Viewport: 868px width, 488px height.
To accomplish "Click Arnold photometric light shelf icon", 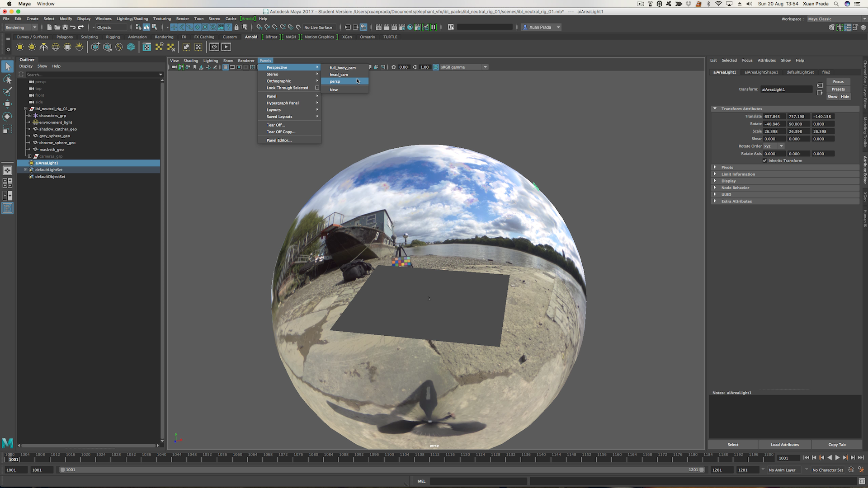I will pos(44,47).
